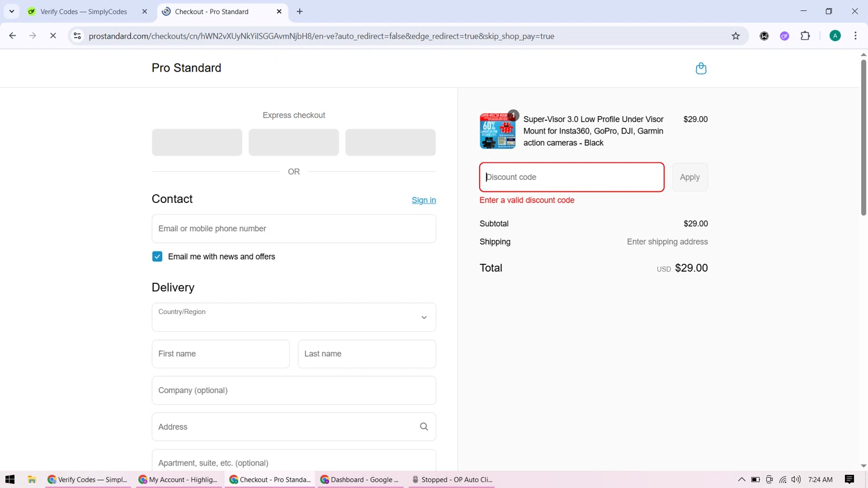This screenshot has height=488, width=868.
Task: Switch to Verify Codes SimplyCodes tab
Action: click(x=87, y=12)
